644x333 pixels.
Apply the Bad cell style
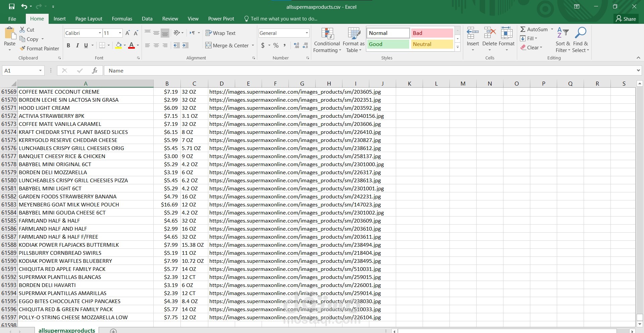point(432,33)
